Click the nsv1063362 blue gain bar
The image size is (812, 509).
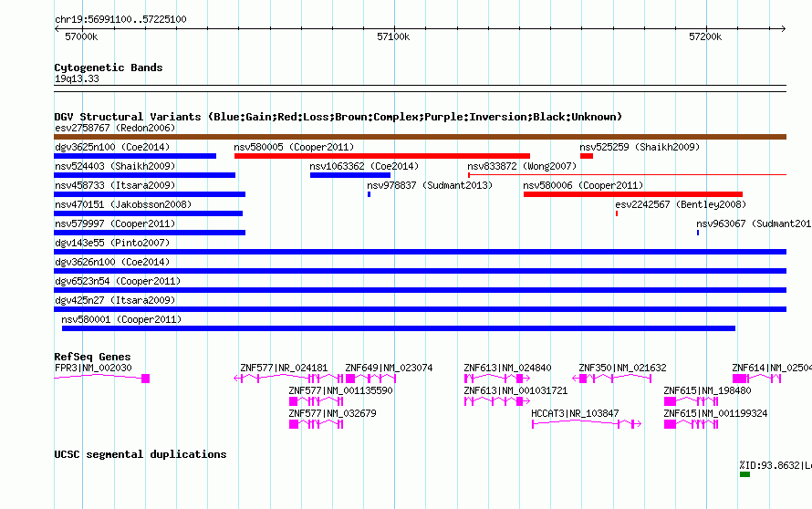tap(350, 175)
